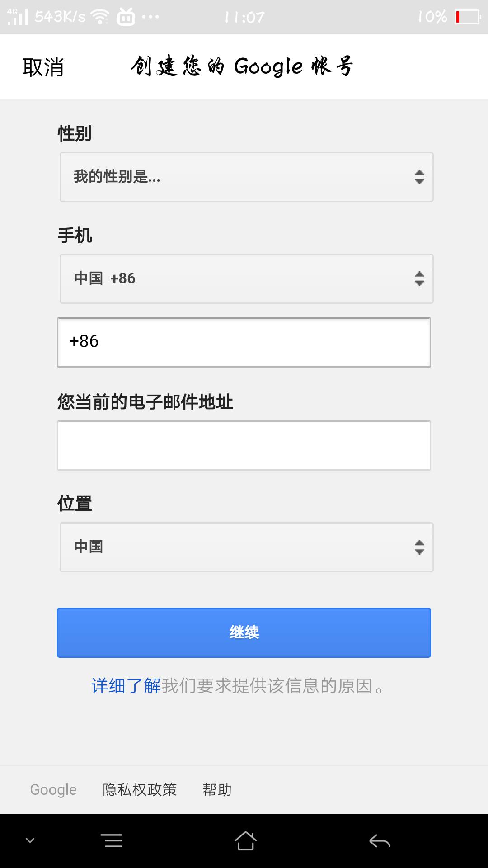
Task: Open the 帮助 help link
Action: pyautogui.click(x=217, y=790)
